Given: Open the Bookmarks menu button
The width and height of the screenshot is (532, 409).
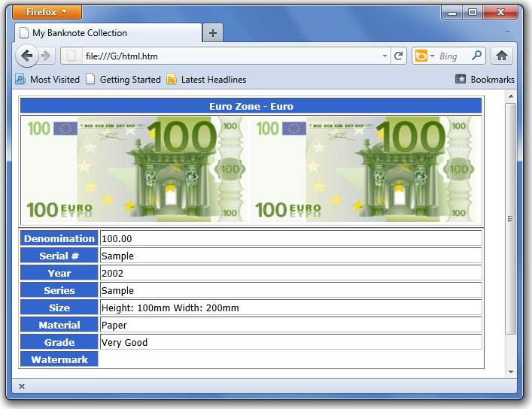Looking at the screenshot, I should tap(485, 79).
